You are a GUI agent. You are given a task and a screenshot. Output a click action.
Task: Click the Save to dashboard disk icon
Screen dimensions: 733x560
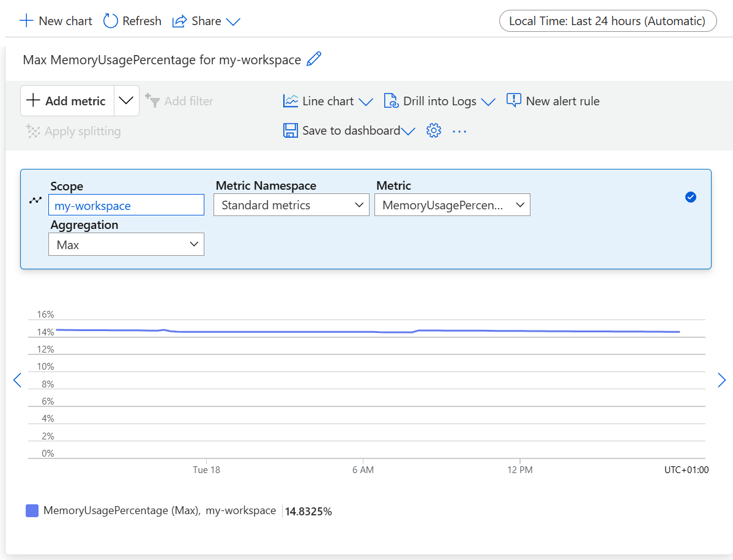[x=290, y=130]
